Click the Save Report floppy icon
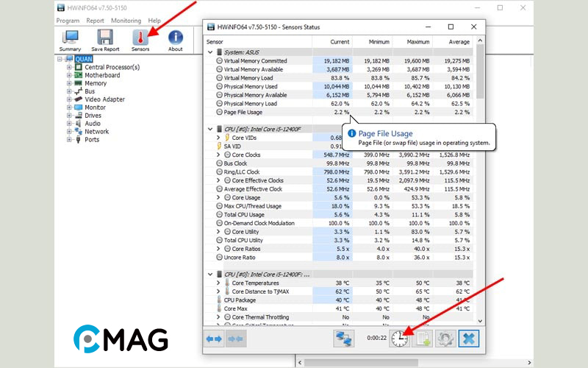Screen dimensions: 588x368 coord(105,40)
